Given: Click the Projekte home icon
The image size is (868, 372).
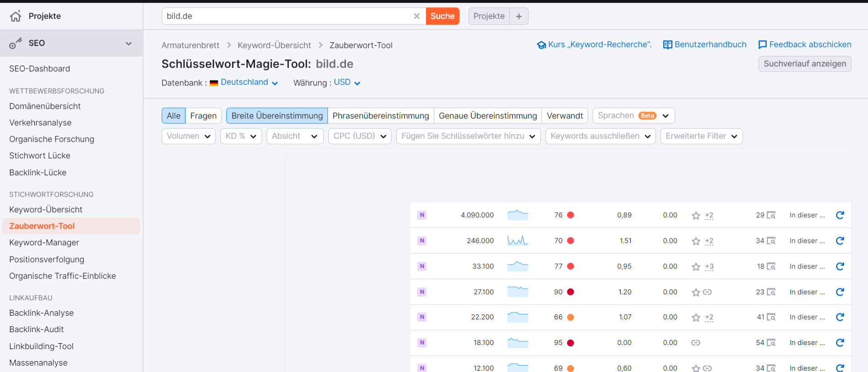Looking at the screenshot, I should [16, 16].
